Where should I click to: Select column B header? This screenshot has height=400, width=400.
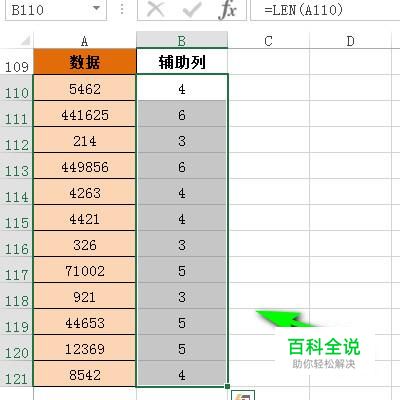[182, 41]
